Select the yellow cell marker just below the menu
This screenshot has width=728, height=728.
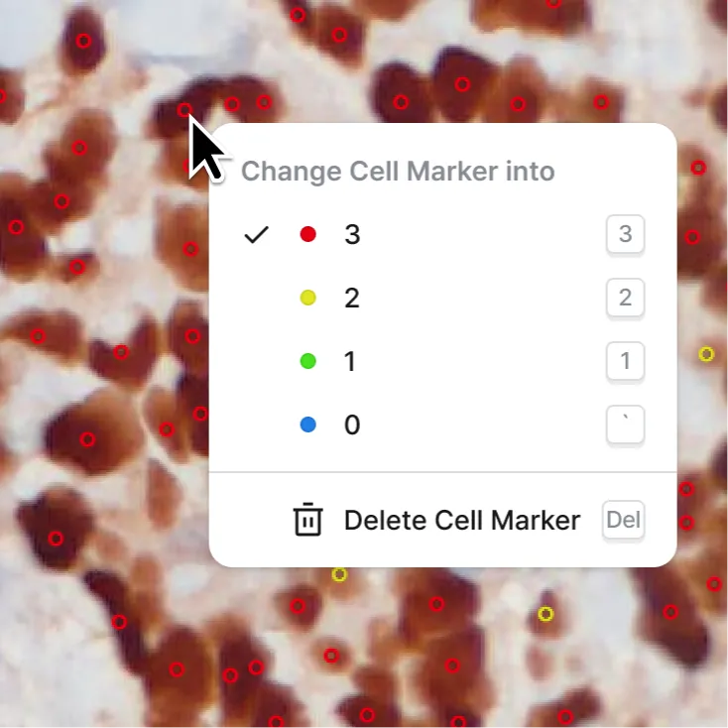(339, 574)
